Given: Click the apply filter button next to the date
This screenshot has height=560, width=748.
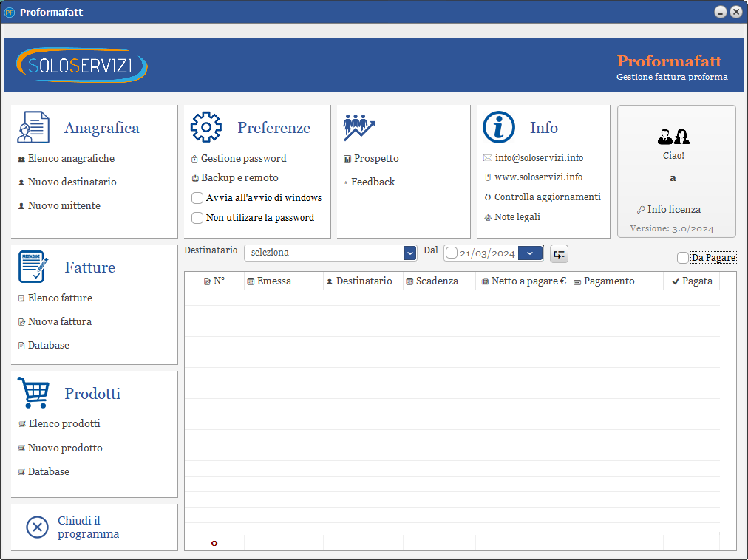Looking at the screenshot, I should click(559, 253).
